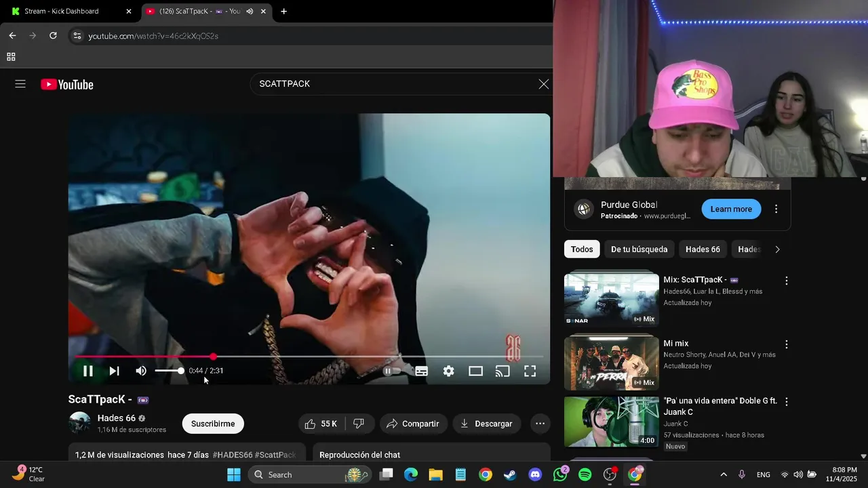
Task: Open the #HADES66 hashtag link
Action: pyautogui.click(x=233, y=455)
